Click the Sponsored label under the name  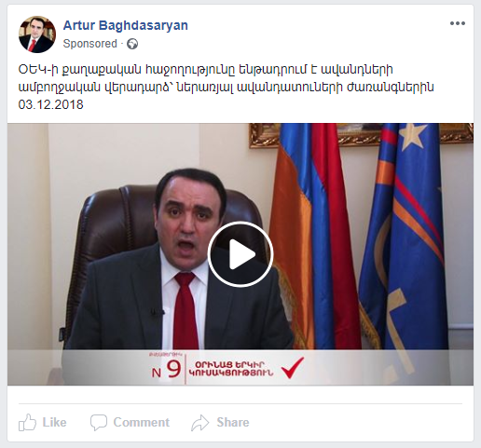click(90, 44)
